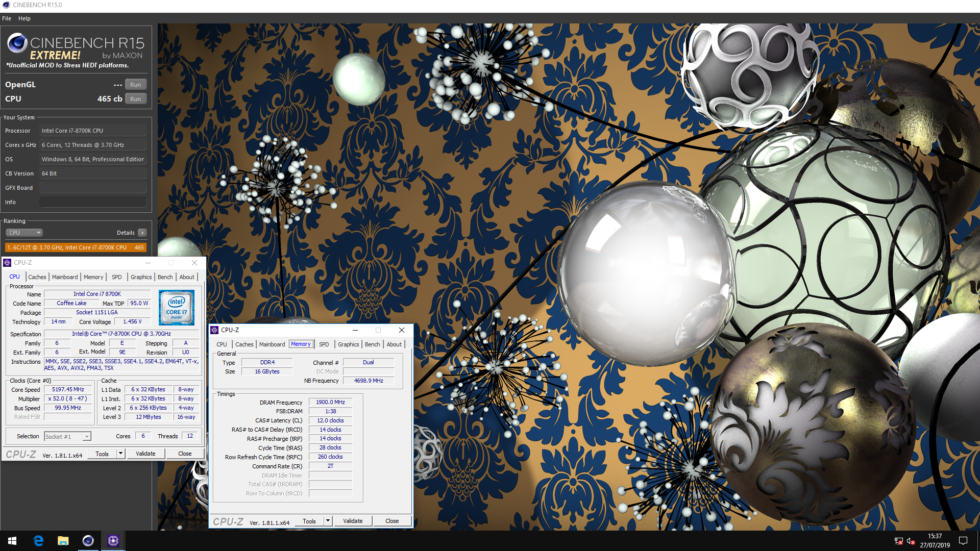Screen dimensions: 980x551
Task: Open SPD tab in right CPU-Z window
Action: [324, 344]
